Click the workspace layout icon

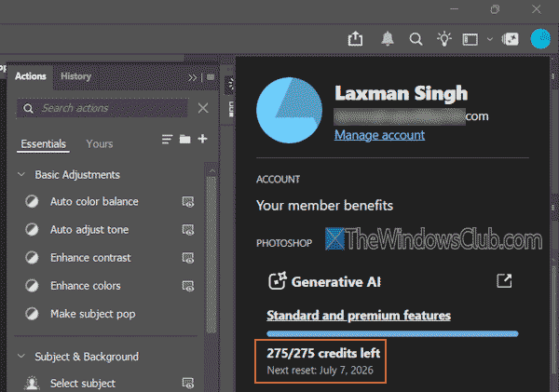pyautogui.click(x=470, y=39)
